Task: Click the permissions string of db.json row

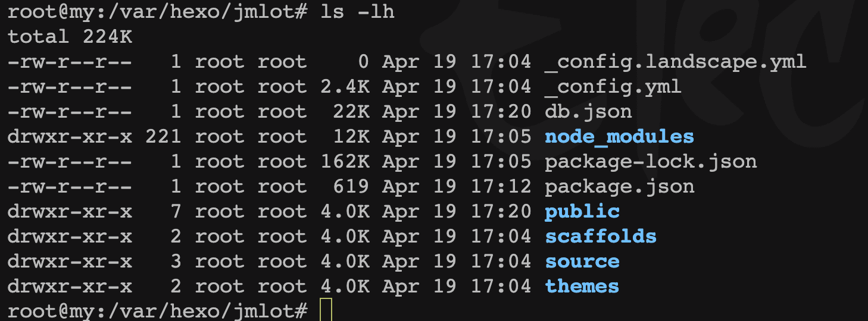Action: coord(70,112)
